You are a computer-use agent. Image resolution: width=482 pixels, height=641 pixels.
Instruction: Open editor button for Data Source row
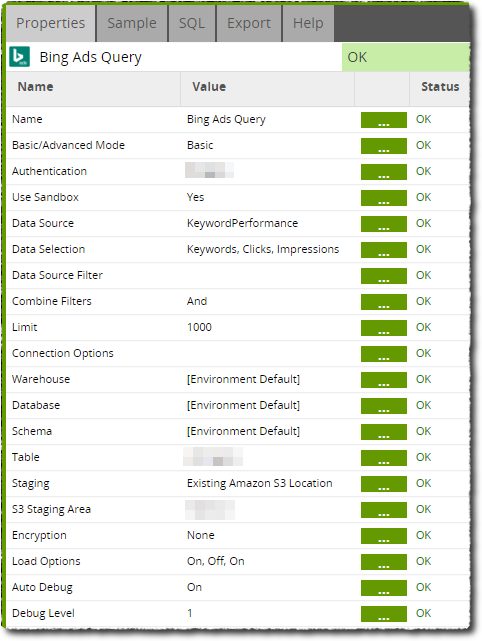coord(383,224)
